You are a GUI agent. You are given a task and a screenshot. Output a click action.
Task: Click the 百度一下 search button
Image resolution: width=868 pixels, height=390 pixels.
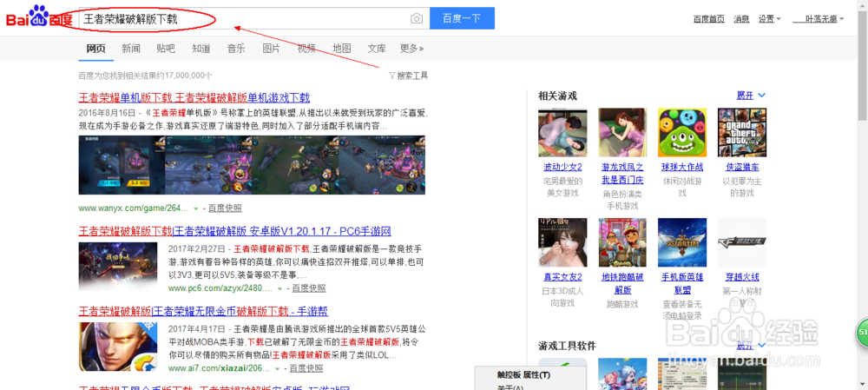tap(462, 18)
